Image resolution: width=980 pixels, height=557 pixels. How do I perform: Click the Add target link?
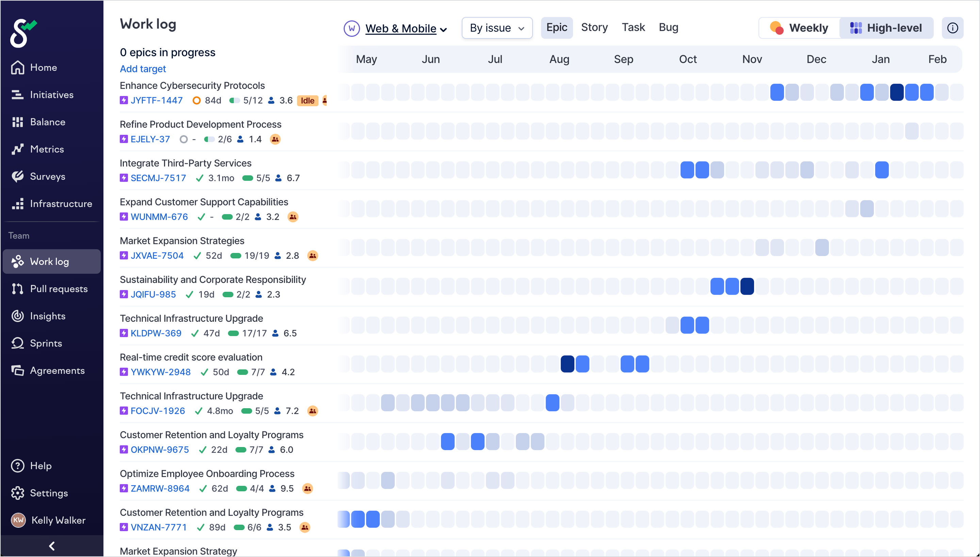pyautogui.click(x=143, y=68)
